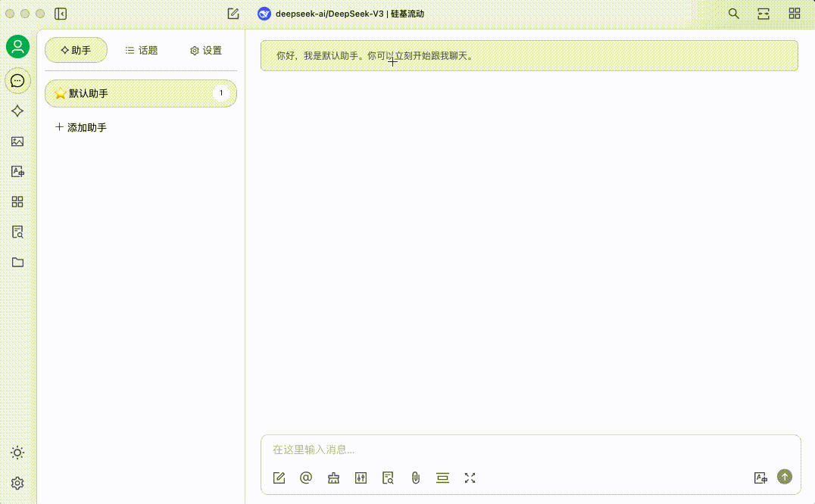The height and width of the screenshot is (504, 815).
Task: Open knowledge base selector in input toolbar
Action: click(x=388, y=478)
